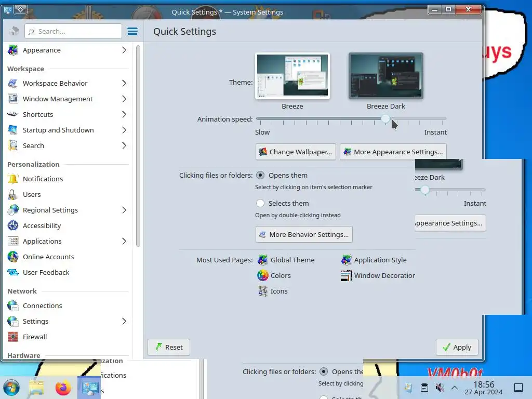This screenshot has width=532, height=399.
Task: Click the show desktop tray button
Action: [518, 388]
